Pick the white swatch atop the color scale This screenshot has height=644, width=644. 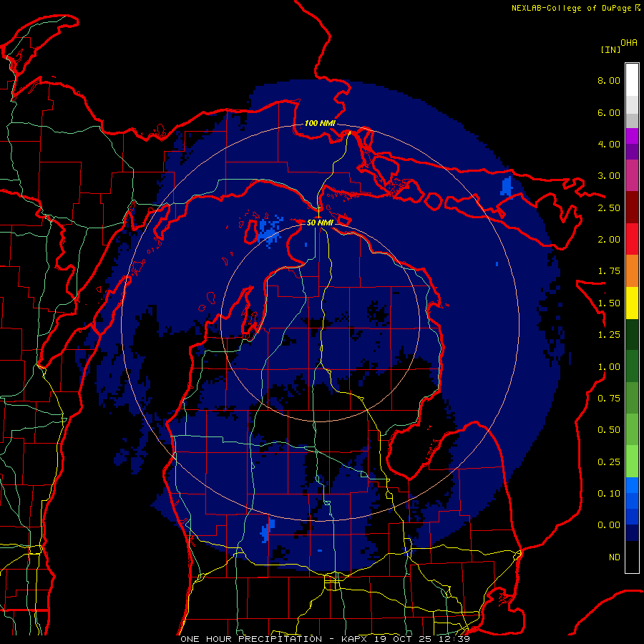[x=632, y=80]
